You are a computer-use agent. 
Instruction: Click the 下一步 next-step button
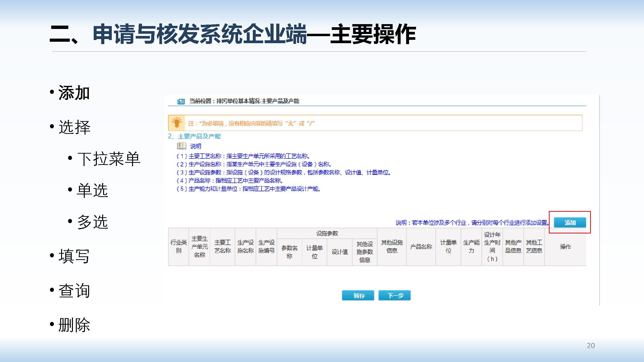pyautogui.click(x=394, y=295)
